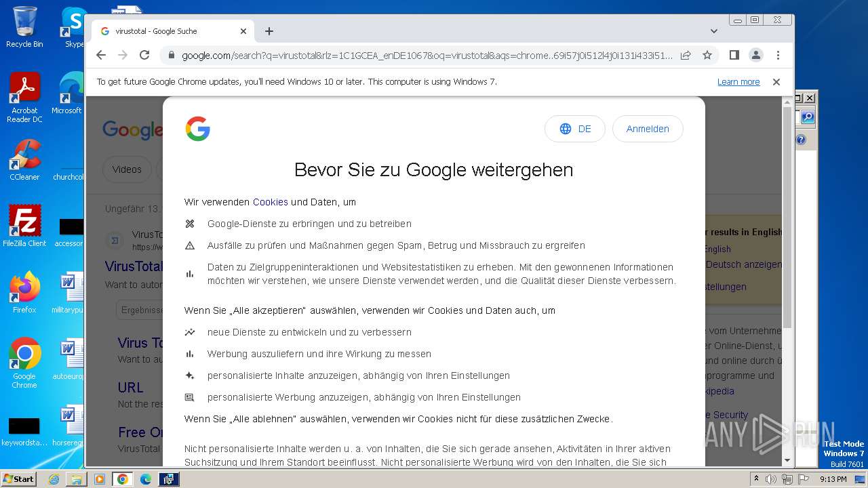The height and width of the screenshot is (488, 868).
Task: Expand the tab search chevron
Action: pyautogui.click(x=713, y=31)
